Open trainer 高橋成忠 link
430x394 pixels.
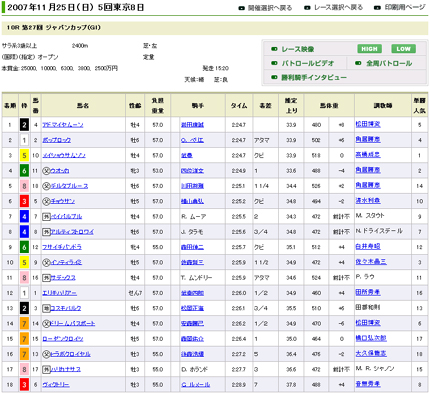point(368,155)
